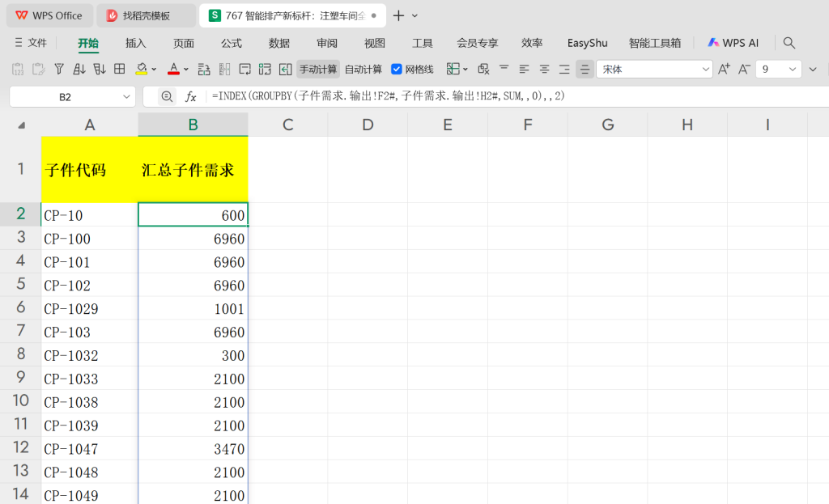Open the 文件 menu
Viewport: 829px width, 504px height.
(31, 43)
